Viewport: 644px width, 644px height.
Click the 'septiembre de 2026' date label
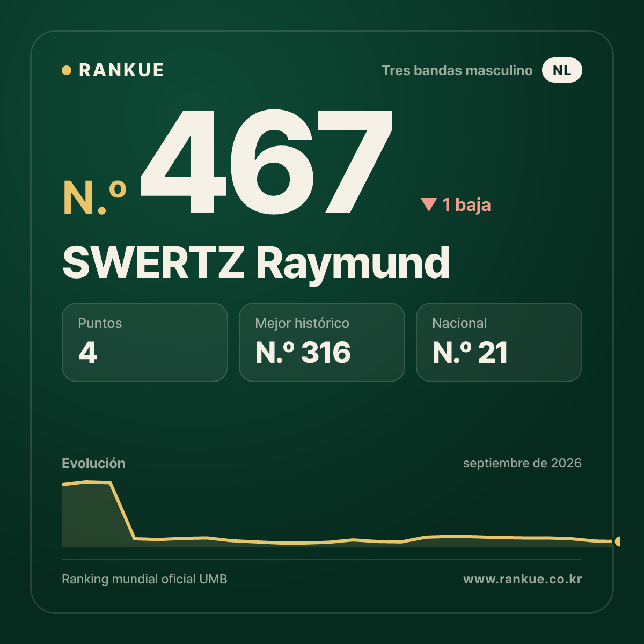pos(522,463)
